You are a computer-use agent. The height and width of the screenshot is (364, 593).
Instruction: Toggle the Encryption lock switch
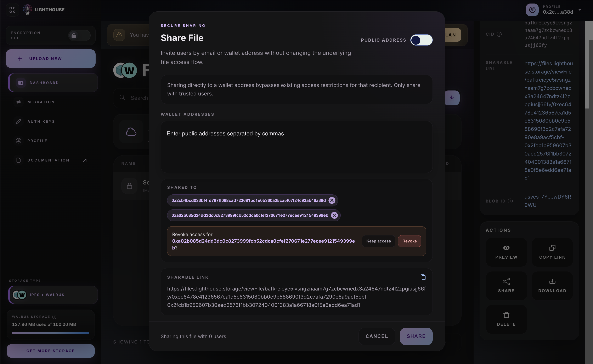(x=79, y=35)
